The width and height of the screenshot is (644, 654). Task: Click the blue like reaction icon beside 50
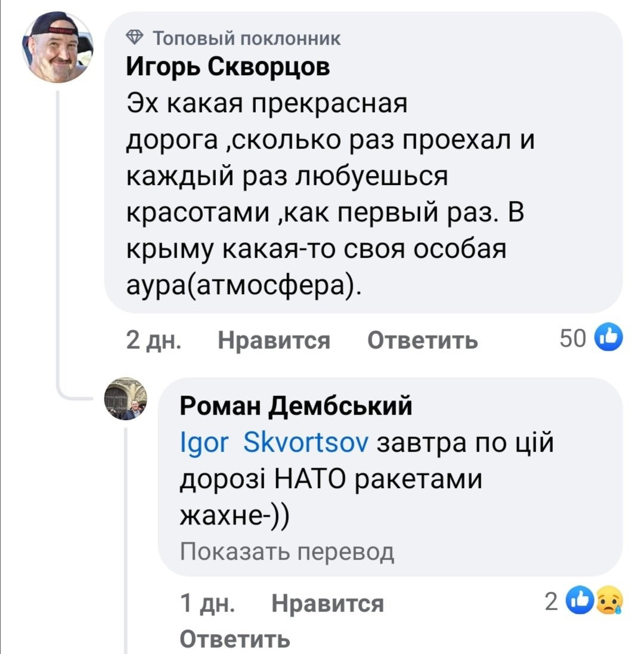point(609,338)
